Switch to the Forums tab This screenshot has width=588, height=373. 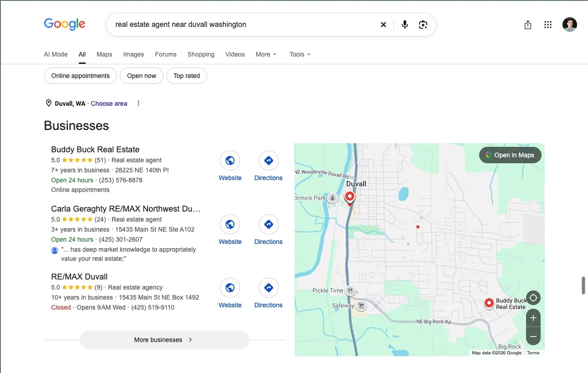[166, 54]
